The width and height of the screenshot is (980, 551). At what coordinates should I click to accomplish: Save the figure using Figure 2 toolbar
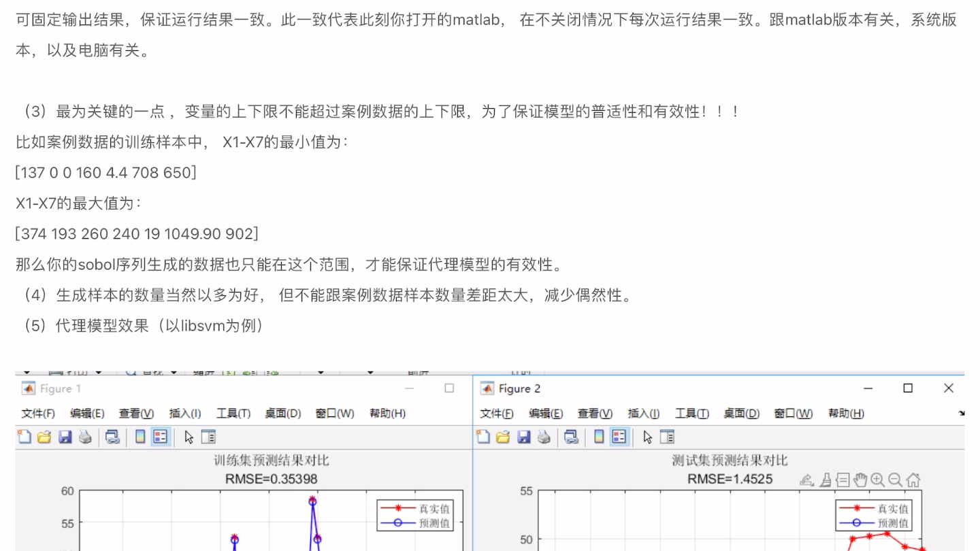523,437
